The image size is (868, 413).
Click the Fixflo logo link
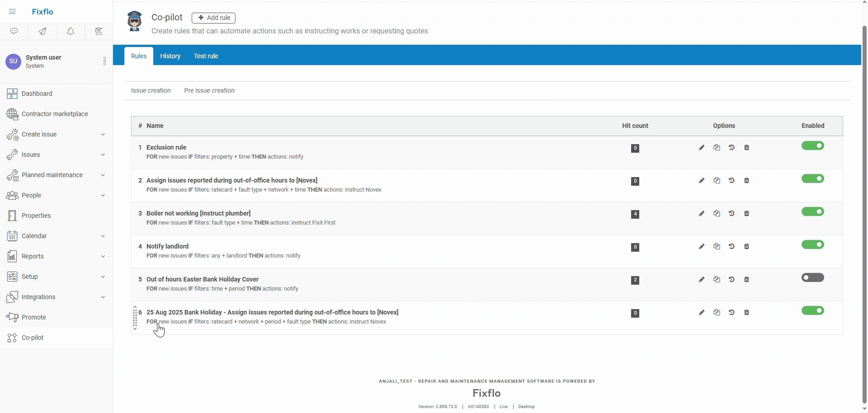coord(42,12)
